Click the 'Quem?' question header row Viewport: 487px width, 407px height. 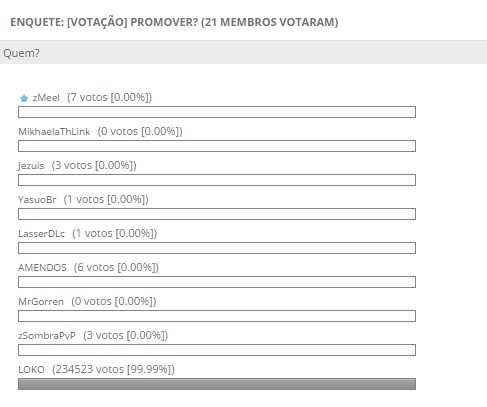coord(243,52)
